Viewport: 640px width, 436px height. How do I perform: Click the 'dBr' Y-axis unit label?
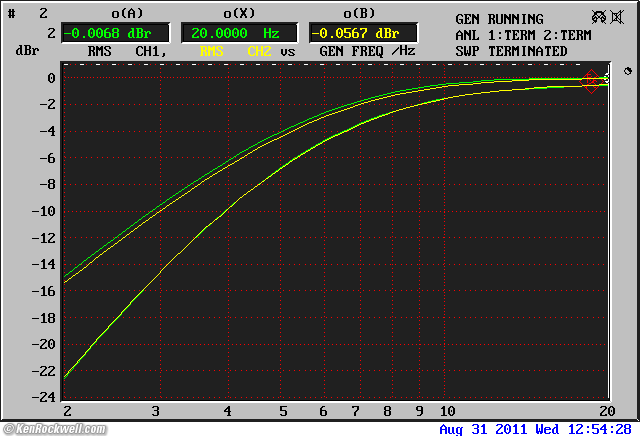[x=27, y=51]
